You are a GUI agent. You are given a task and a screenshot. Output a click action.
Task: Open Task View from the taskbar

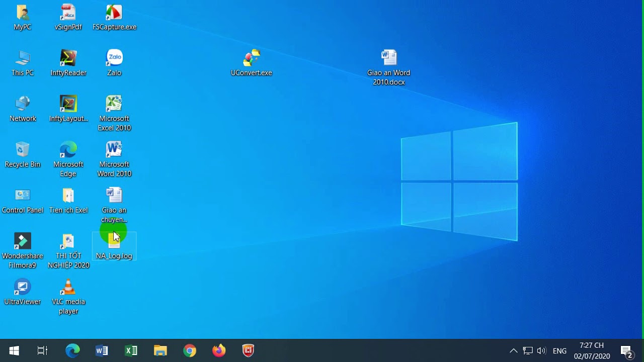[x=43, y=350]
